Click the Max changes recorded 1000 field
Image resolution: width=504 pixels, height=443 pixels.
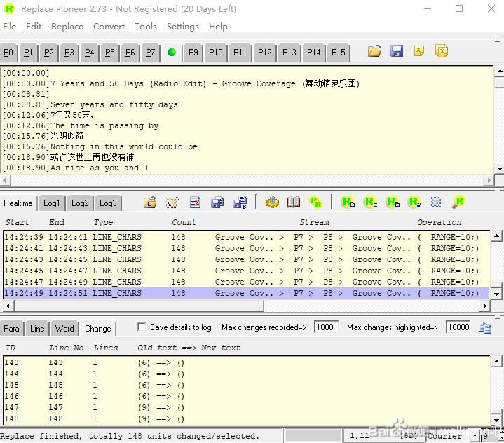click(x=326, y=327)
